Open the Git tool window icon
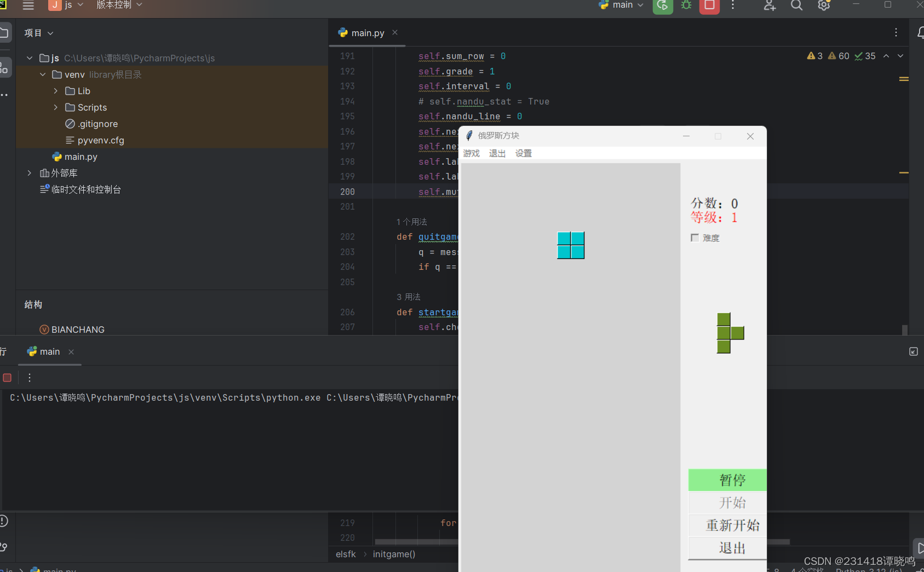Viewport: 924px width, 572px height. [4, 546]
